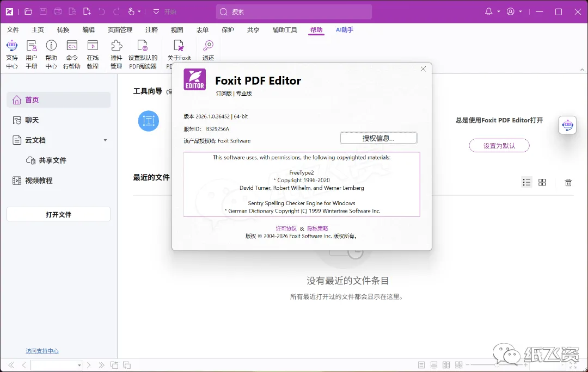Image resolution: width=588 pixels, height=372 pixels.
Task: Go to last page double-arrow in status bar
Action: click(x=102, y=365)
